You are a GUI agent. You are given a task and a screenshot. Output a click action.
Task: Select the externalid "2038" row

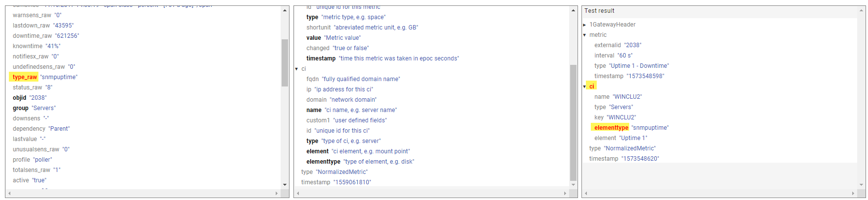[617, 45]
